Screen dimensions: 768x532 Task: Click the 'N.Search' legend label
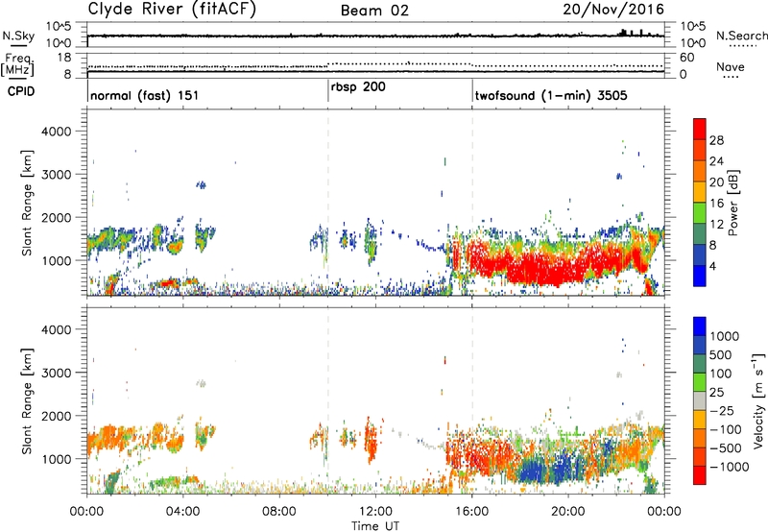[741, 36]
